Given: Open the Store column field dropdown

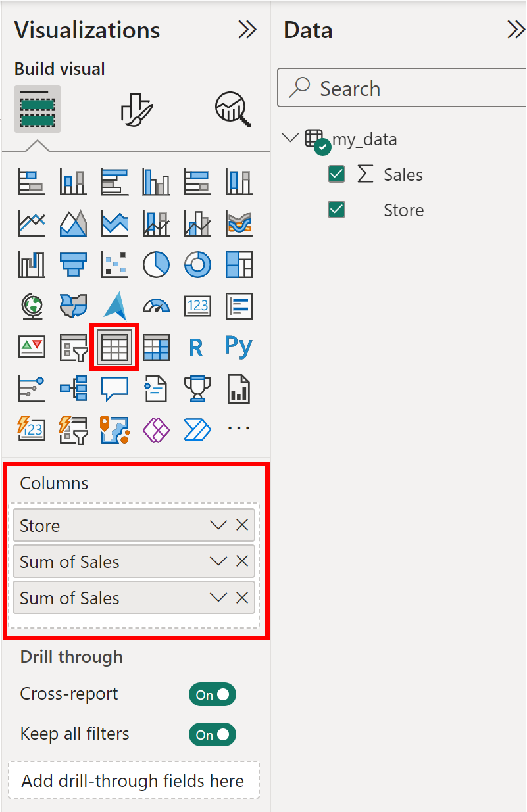Looking at the screenshot, I should 218,525.
